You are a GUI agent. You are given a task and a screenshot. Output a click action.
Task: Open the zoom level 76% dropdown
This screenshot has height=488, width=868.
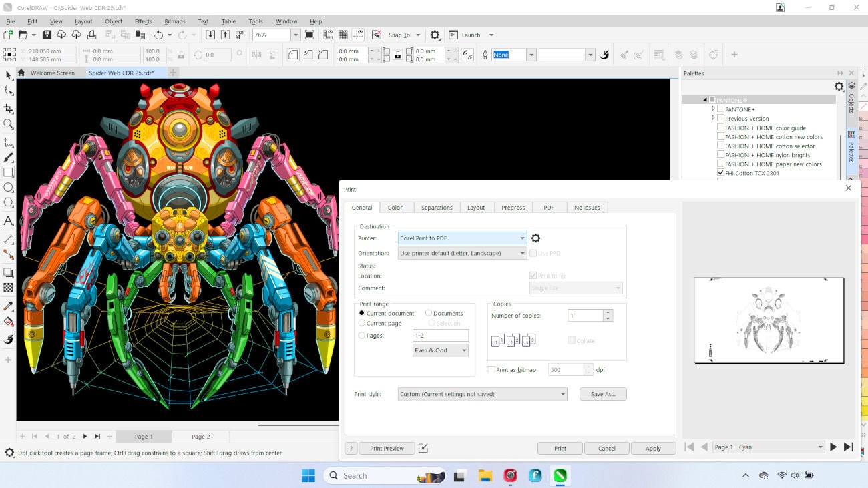point(296,35)
